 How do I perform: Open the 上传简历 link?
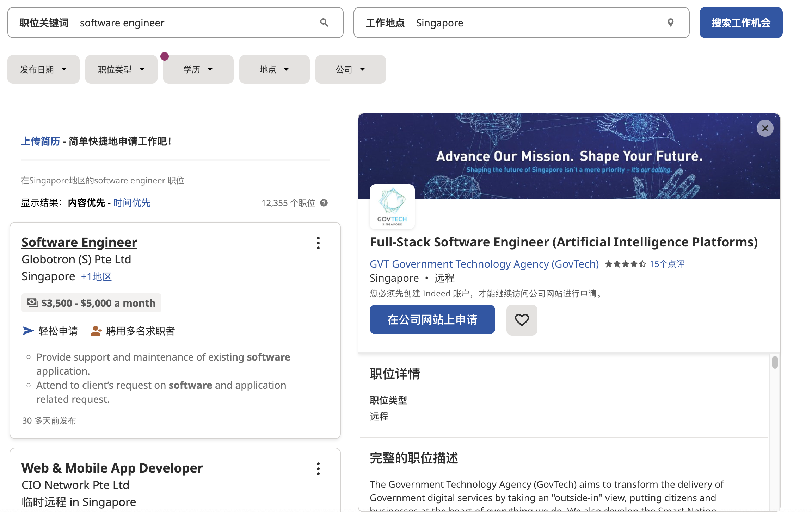click(41, 142)
